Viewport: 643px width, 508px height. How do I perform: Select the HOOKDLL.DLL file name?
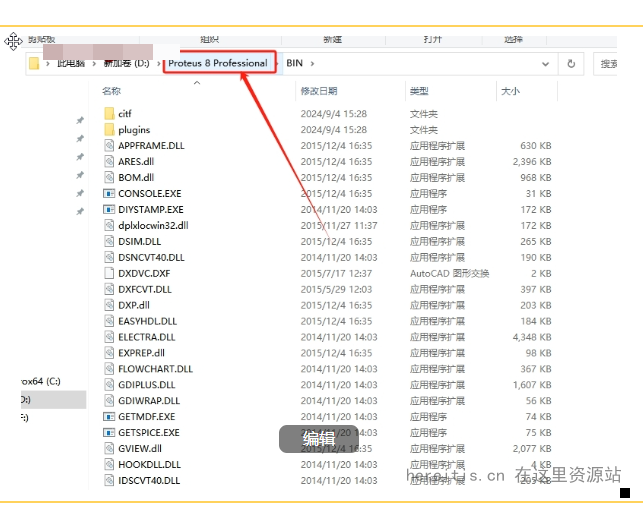(149, 465)
